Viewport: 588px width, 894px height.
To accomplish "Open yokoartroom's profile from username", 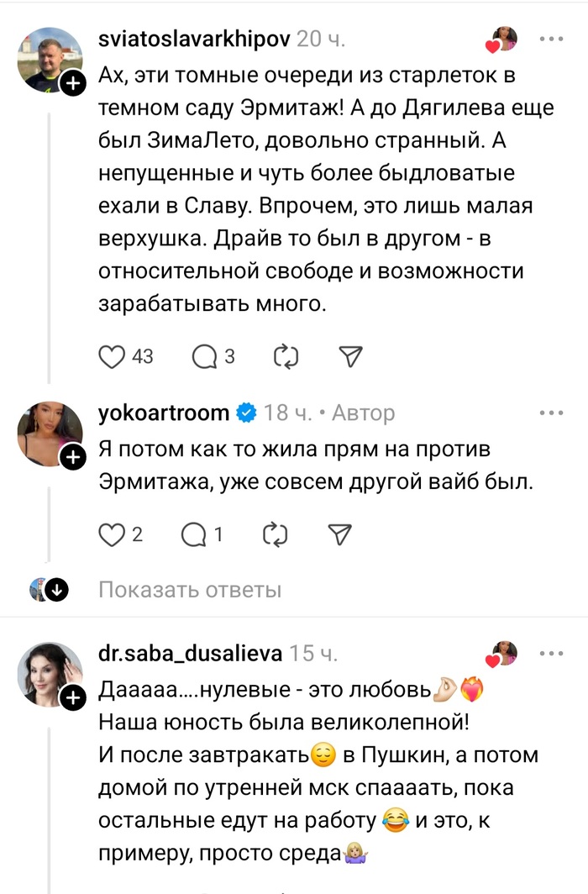I will coord(164,413).
